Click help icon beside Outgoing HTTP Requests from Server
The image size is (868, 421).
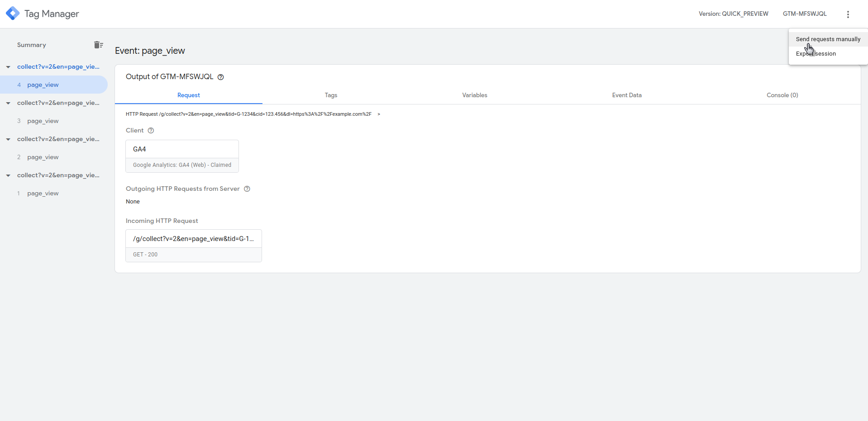coord(247,189)
